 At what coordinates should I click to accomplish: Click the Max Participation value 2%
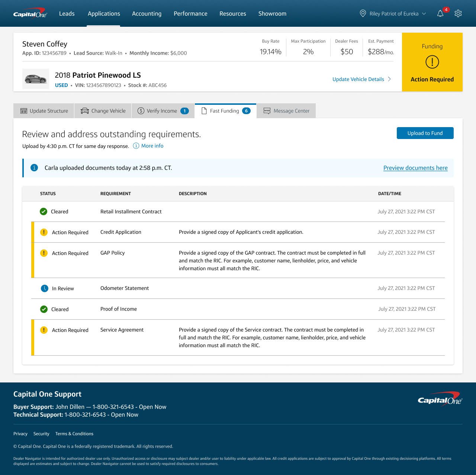click(x=308, y=52)
